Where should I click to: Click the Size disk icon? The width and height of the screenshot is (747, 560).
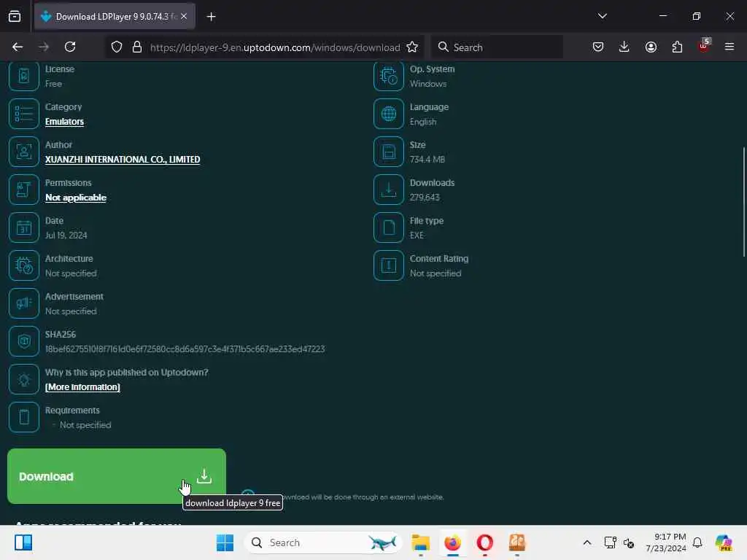(x=389, y=152)
